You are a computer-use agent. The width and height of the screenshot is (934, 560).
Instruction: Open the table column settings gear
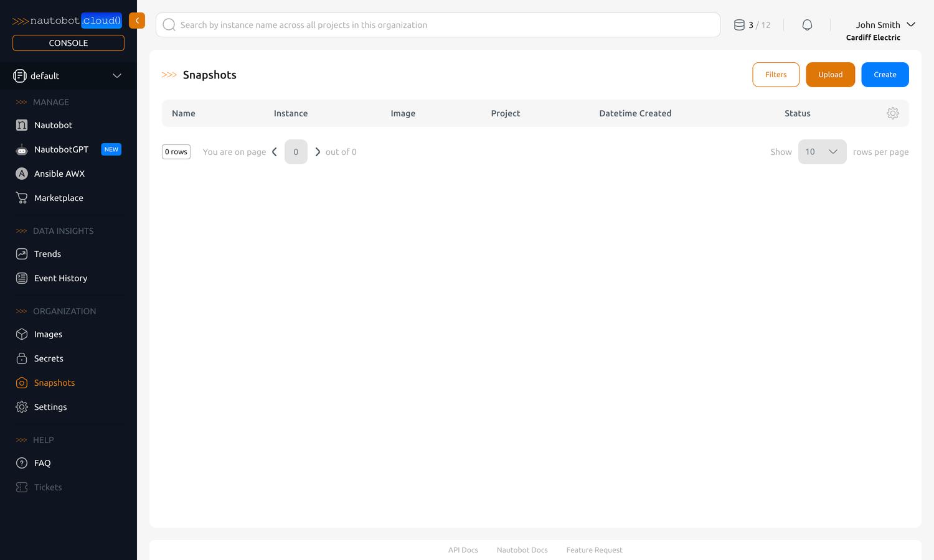[893, 113]
